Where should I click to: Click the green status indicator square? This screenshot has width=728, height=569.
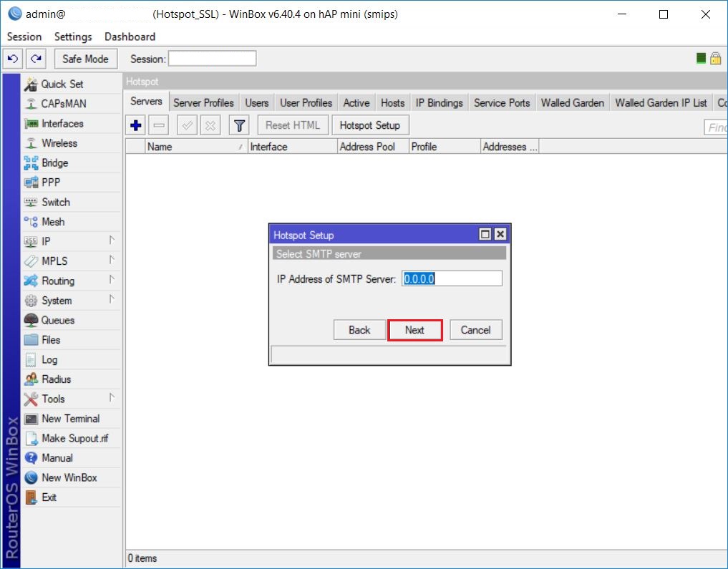pyautogui.click(x=701, y=58)
